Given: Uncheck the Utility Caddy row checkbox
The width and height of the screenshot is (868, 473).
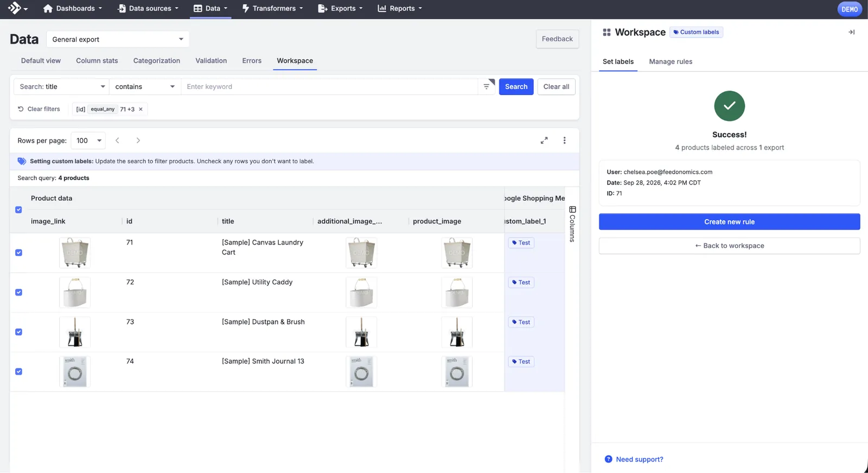Looking at the screenshot, I should [18, 292].
